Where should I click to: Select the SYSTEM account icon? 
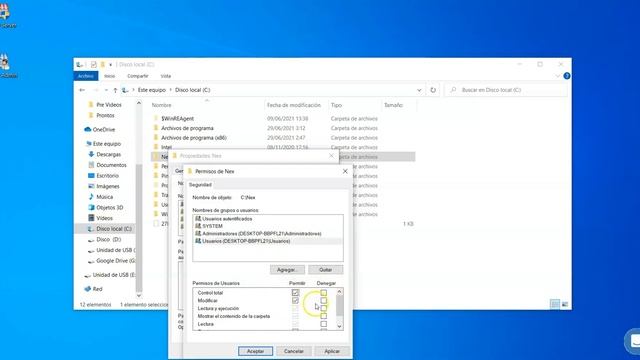click(198, 226)
